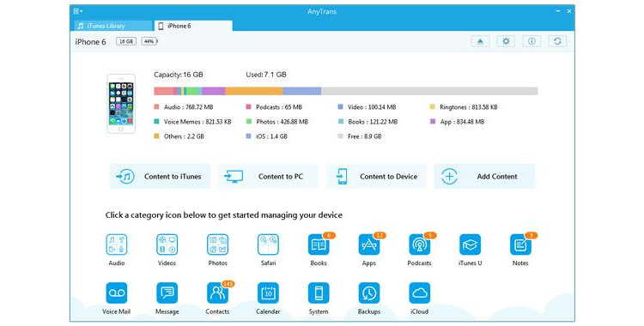Click the Audio legend color swatch
644x326 pixels.
click(156, 107)
